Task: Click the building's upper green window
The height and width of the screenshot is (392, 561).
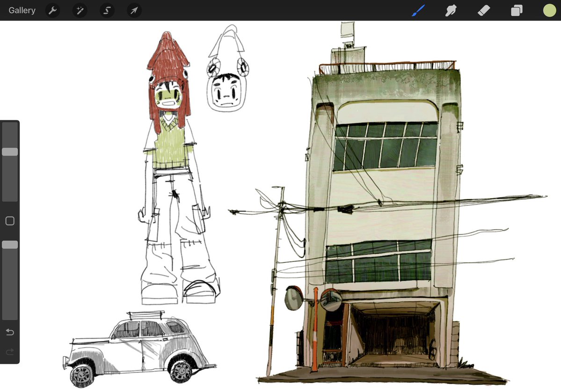Action: click(386, 145)
